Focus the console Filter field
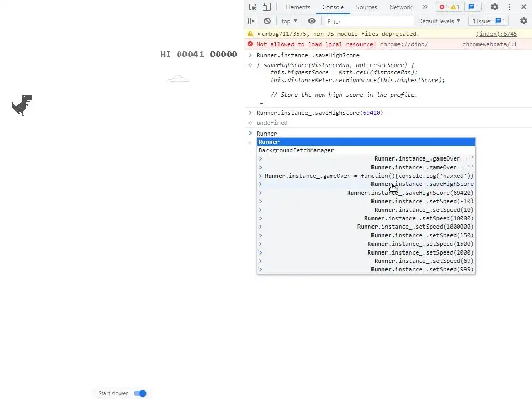 [369, 21]
